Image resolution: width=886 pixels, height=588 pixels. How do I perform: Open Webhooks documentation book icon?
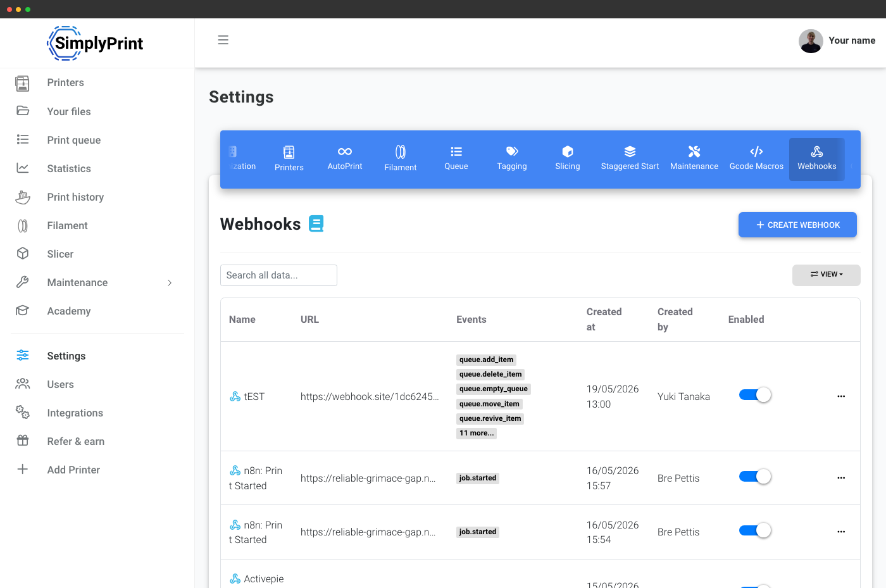coord(316,223)
